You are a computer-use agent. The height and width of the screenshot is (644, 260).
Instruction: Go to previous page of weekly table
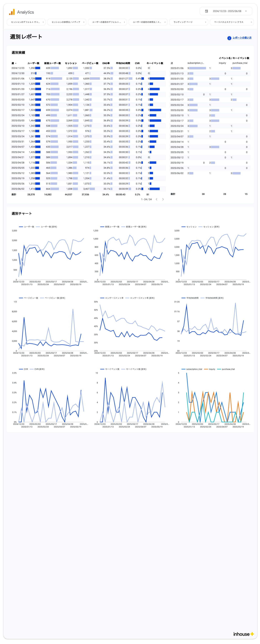click(x=156, y=199)
